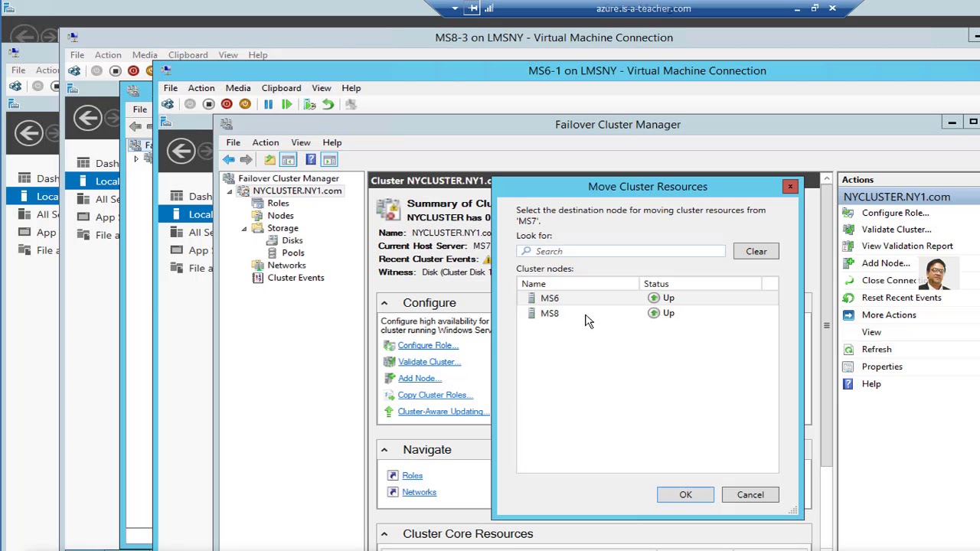Click Add Node in the Actions pane

click(886, 263)
